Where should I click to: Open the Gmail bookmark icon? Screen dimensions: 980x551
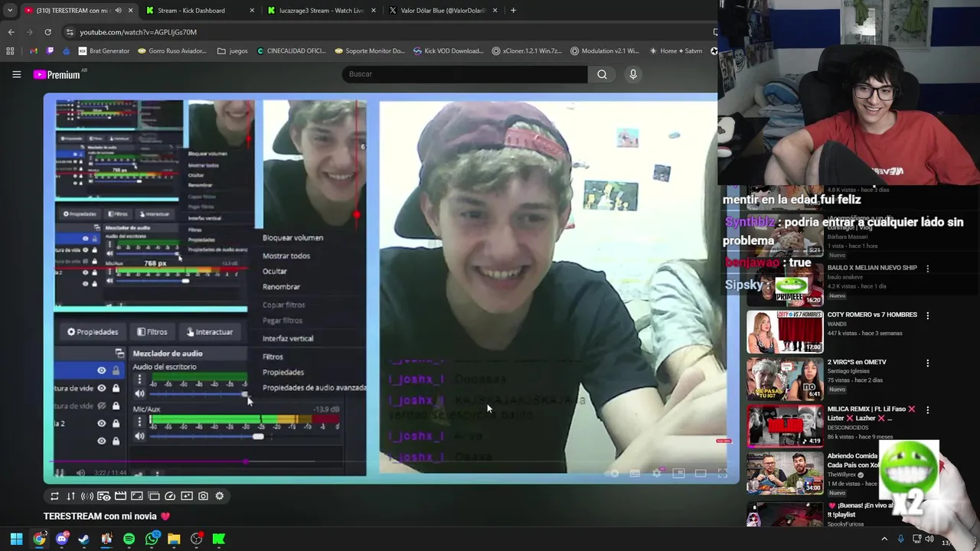pyautogui.click(x=34, y=51)
